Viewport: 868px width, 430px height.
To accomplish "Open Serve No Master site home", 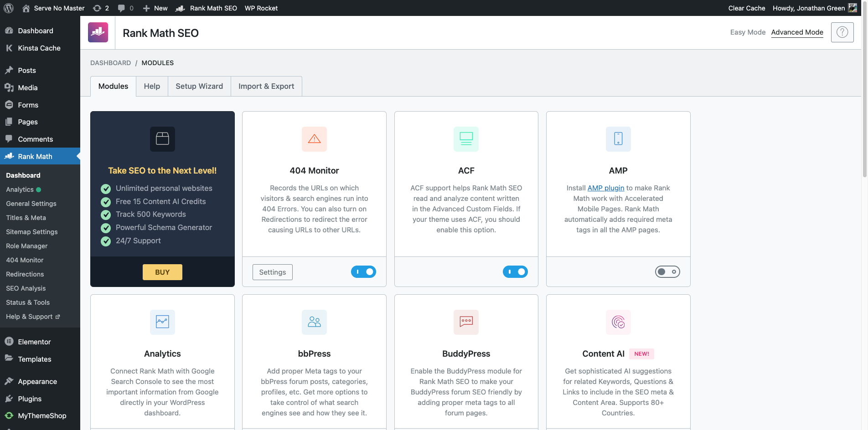I will (x=53, y=8).
